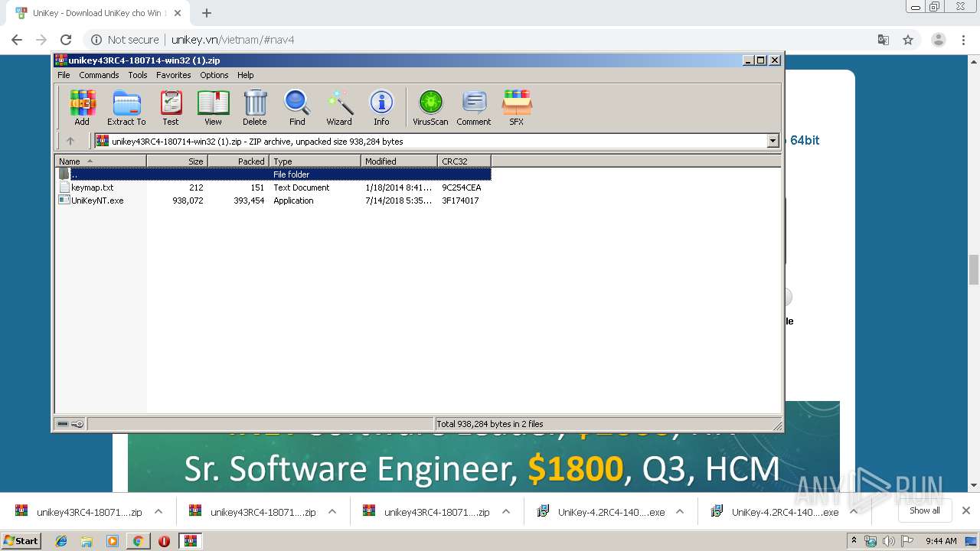980x551 pixels.
Task: Add an archive Comment
Action: (474, 107)
